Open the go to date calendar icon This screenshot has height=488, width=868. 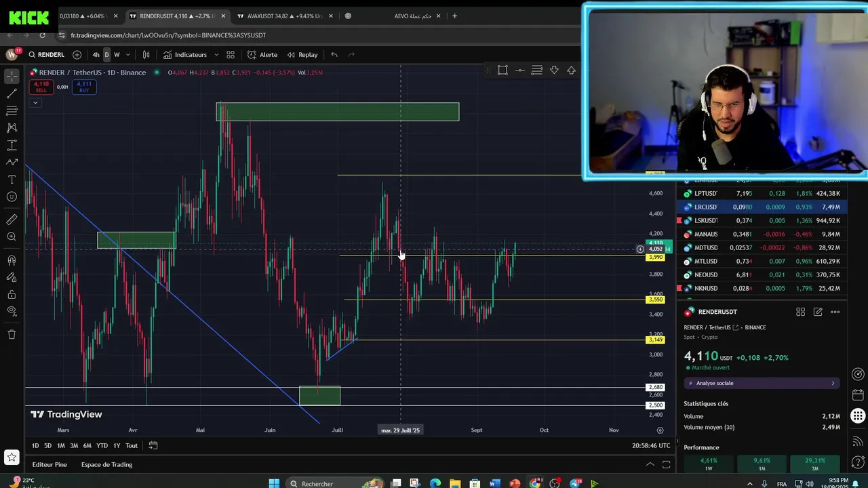153,445
